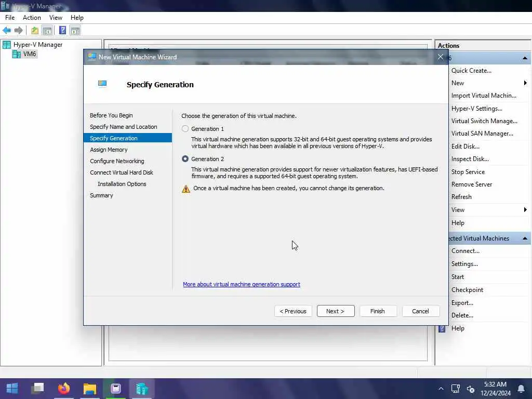The height and width of the screenshot is (399, 532).
Task: Click Stop Service action
Action: coord(468,172)
